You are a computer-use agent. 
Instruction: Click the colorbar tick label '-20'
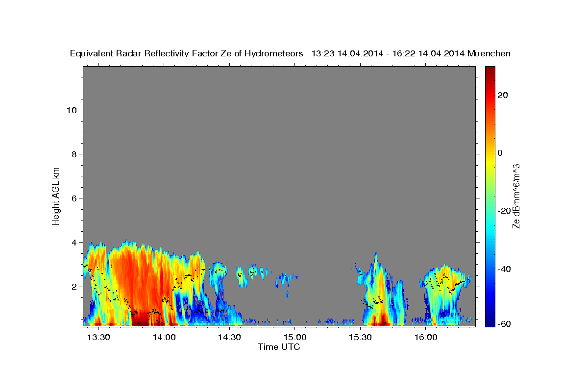(x=503, y=211)
